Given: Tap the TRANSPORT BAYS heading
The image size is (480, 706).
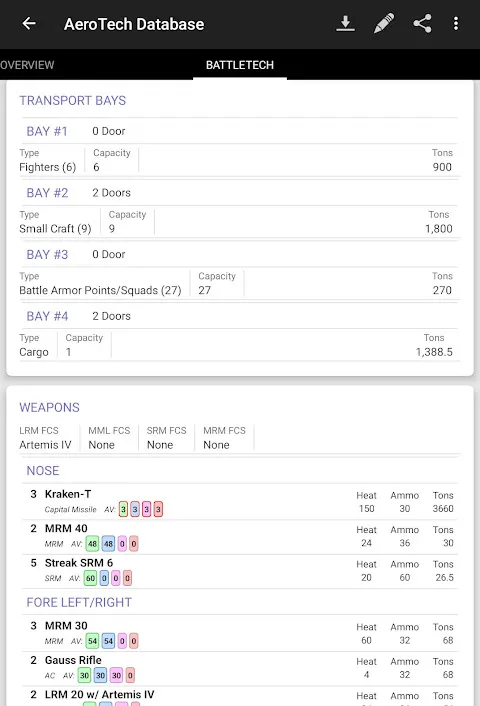Looking at the screenshot, I should (x=72, y=100).
